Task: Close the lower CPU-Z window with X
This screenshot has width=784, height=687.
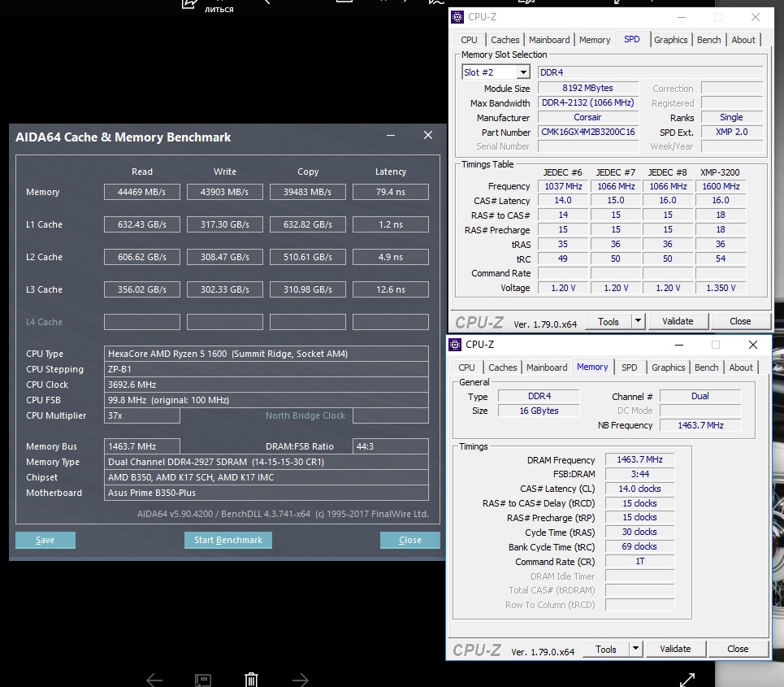Action: tap(753, 345)
